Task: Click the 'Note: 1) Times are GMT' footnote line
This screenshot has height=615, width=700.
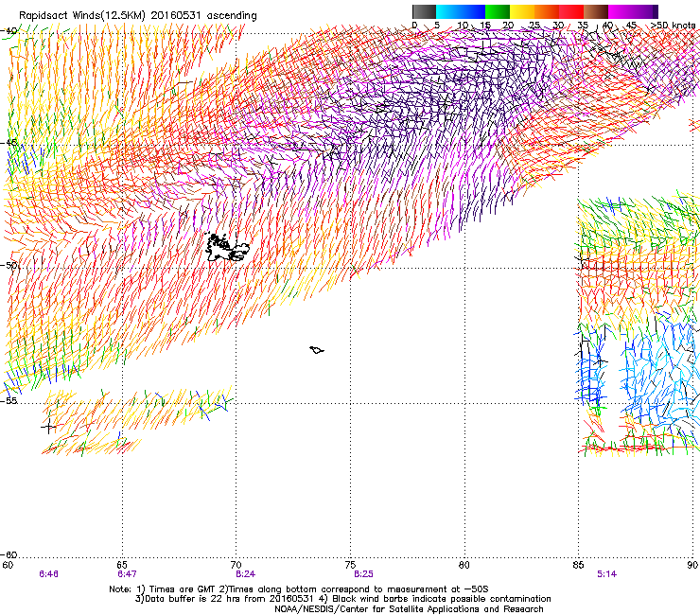Action: [x=299, y=589]
